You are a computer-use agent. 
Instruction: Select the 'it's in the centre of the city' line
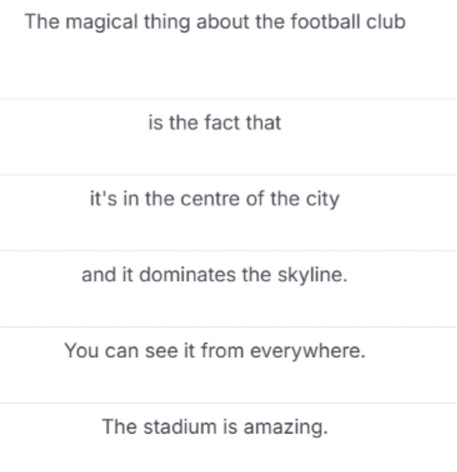(x=228, y=213)
